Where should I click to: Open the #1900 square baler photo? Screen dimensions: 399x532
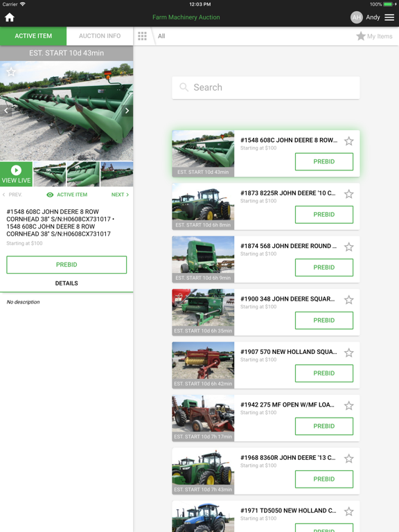click(203, 312)
